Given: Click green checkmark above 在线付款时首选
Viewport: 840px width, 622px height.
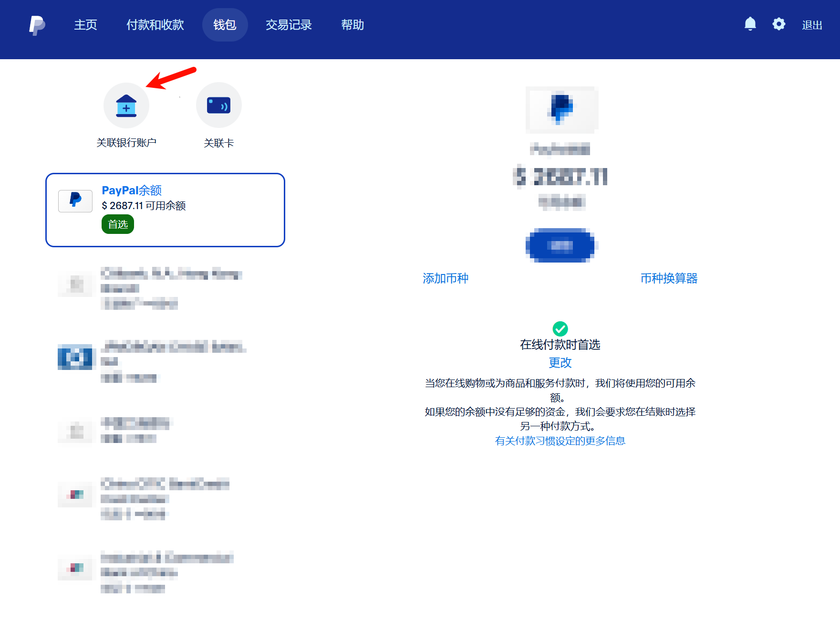Looking at the screenshot, I should pos(560,328).
